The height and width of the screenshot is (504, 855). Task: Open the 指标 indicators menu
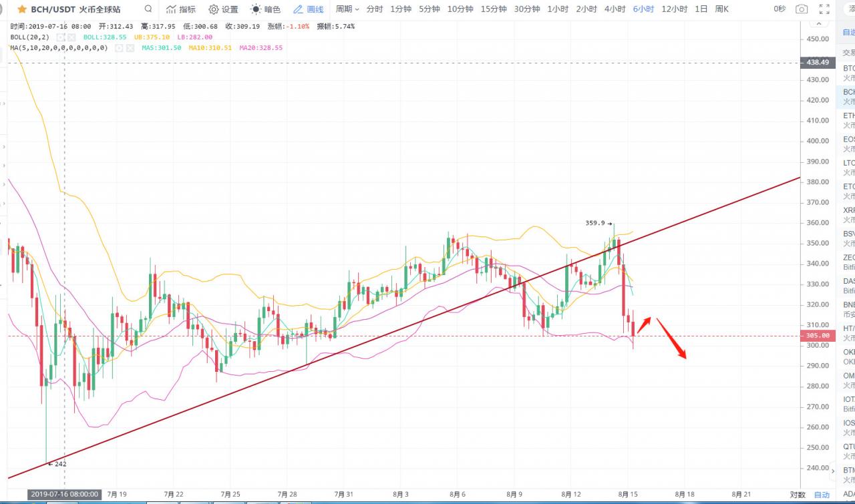181,9
